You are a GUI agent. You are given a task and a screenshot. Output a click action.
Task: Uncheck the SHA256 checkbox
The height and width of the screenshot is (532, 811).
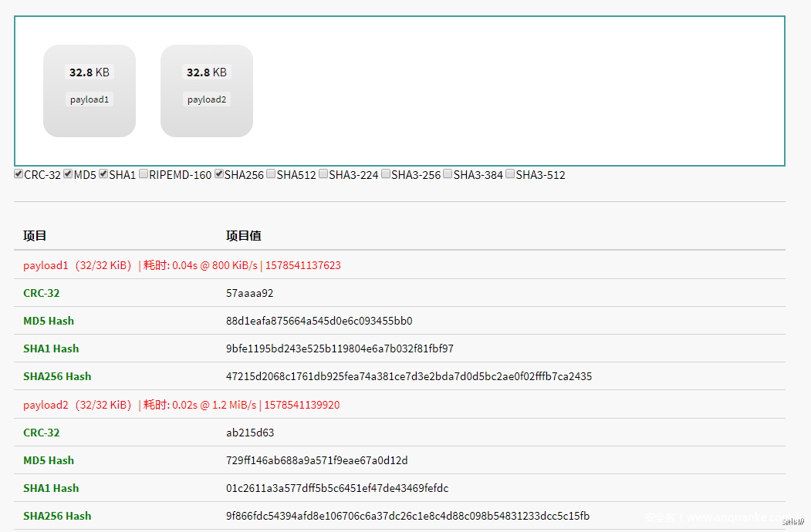(219, 174)
